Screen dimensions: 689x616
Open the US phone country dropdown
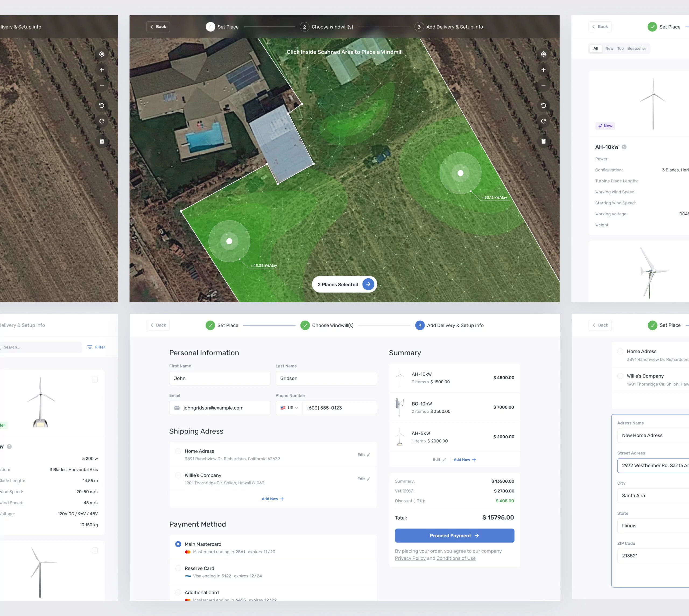(x=289, y=408)
